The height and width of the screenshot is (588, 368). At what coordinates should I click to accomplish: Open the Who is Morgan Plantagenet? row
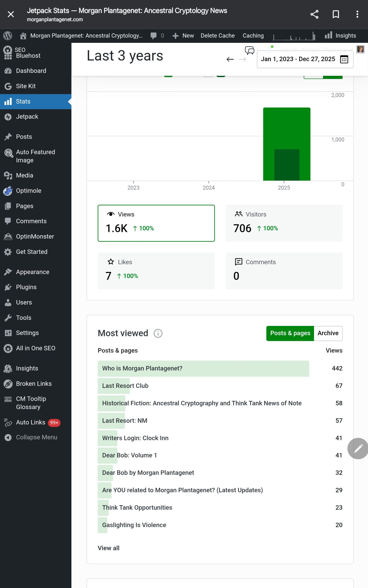pos(142,368)
